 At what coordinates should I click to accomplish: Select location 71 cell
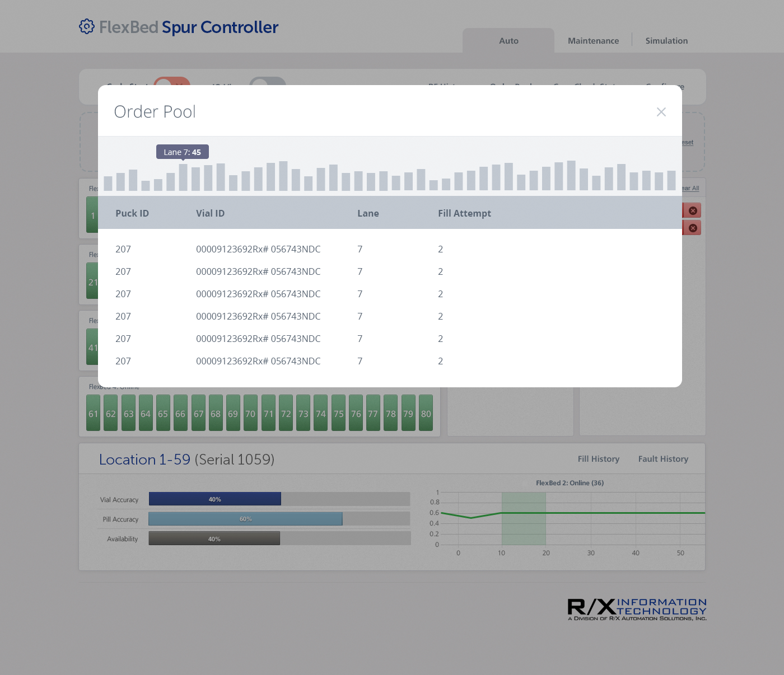(x=269, y=413)
